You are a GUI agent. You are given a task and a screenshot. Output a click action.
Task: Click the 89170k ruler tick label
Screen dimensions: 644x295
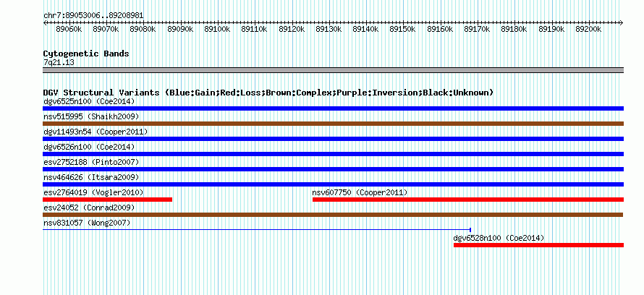pyautogui.click(x=478, y=29)
